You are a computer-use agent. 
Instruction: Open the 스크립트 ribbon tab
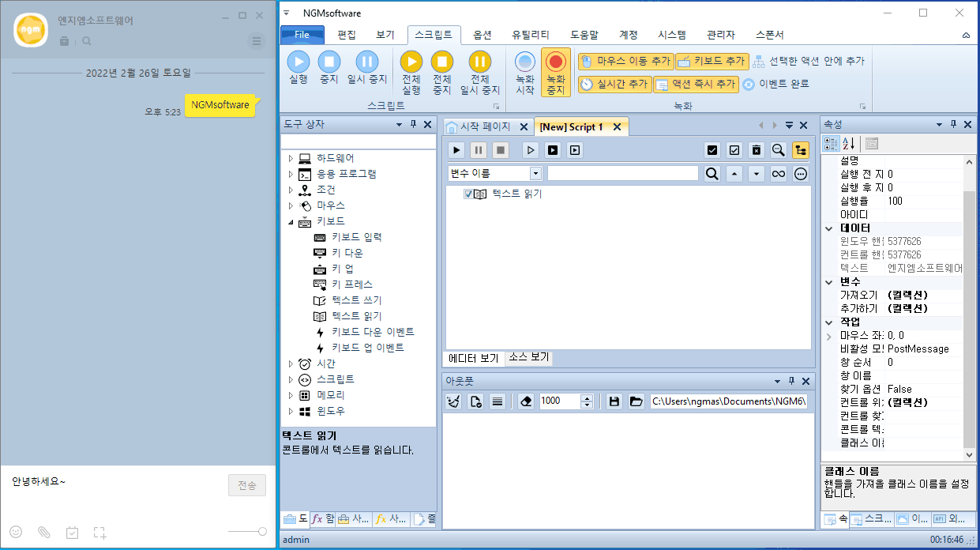(434, 35)
